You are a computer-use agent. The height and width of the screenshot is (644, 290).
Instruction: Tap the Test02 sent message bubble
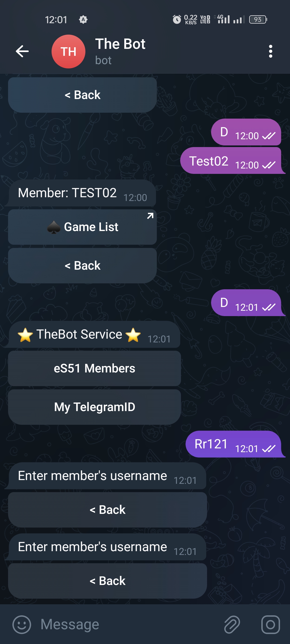[230, 161]
